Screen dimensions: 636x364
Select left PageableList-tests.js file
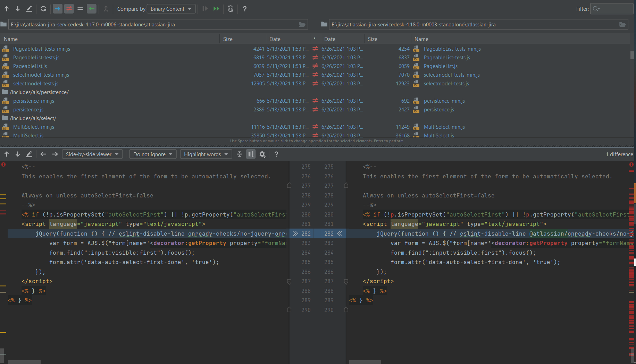click(x=36, y=58)
